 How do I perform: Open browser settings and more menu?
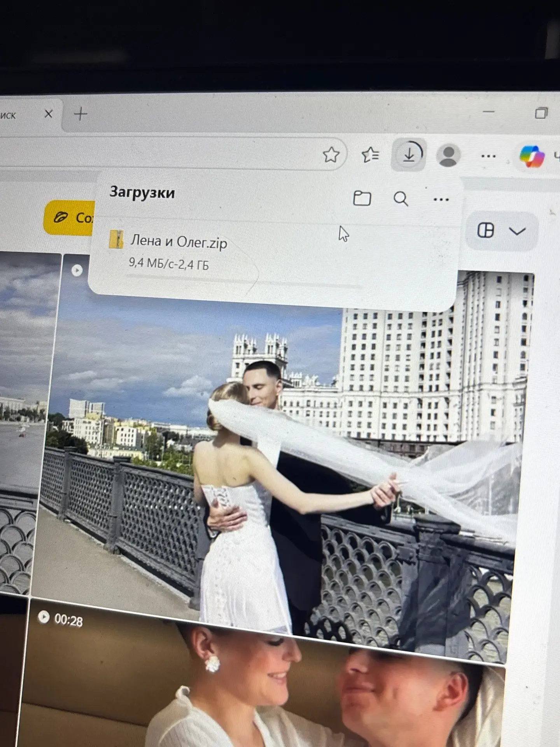(x=488, y=156)
